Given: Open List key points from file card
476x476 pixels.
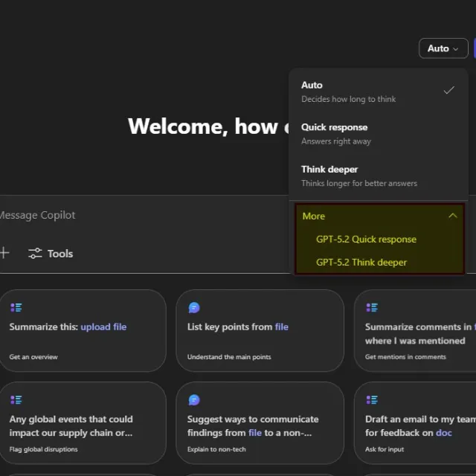Looking at the screenshot, I should [260, 330].
